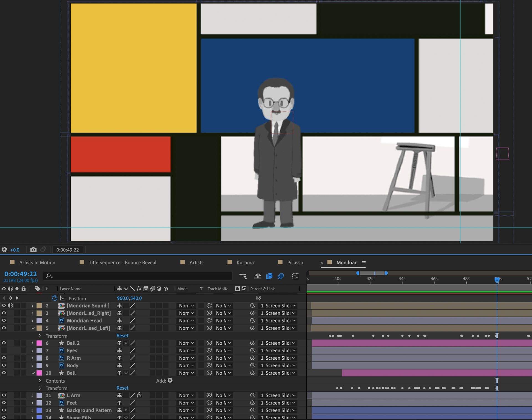Reset the Transform of Ball layer
The height and width of the screenshot is (420, 532).
(122, 388)
